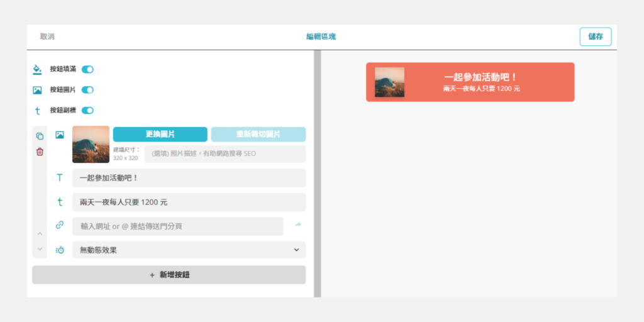Click the tent image thumbnail in editor

point(91,145)
